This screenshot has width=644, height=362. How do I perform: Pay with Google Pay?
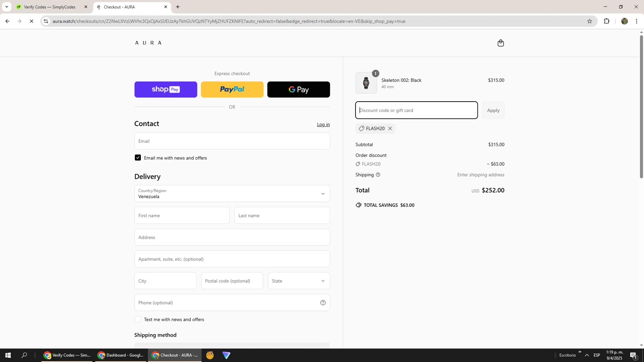point(299,90)
